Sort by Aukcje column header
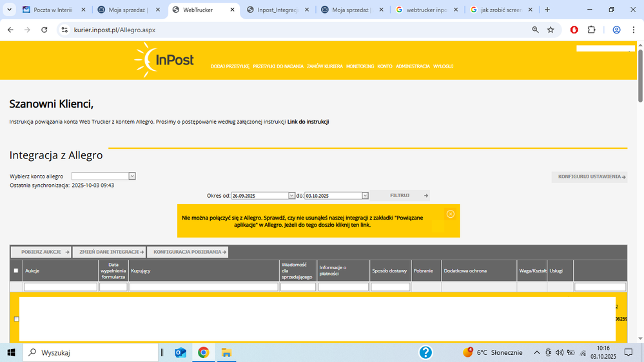This screenshot has width=644, height=362. coord(32,271)
